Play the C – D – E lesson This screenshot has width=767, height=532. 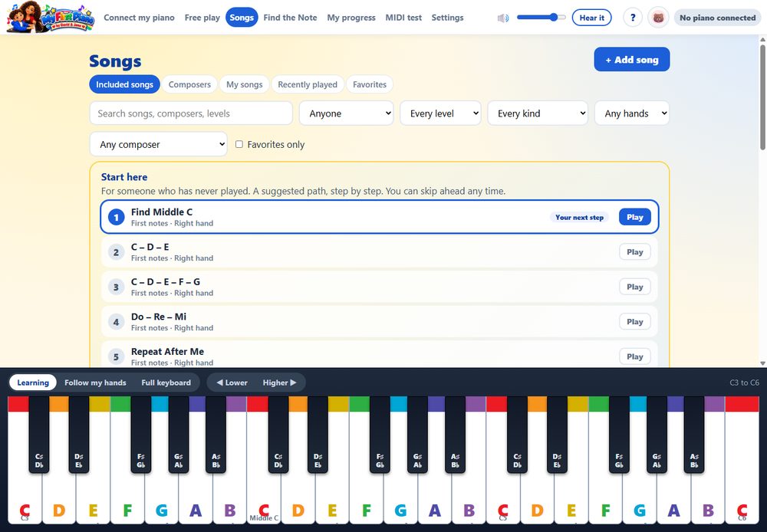pyautogui.click(x=634, y=252)
